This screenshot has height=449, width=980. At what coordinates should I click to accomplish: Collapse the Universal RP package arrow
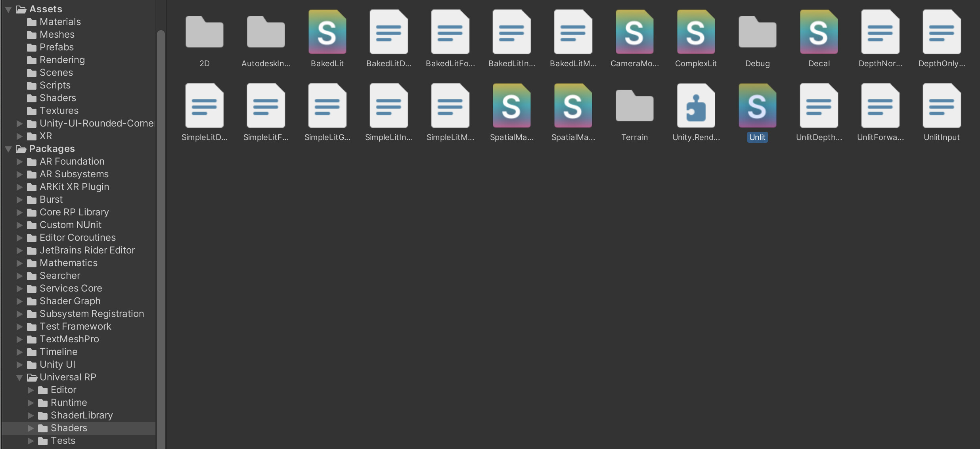click(19, 377)
